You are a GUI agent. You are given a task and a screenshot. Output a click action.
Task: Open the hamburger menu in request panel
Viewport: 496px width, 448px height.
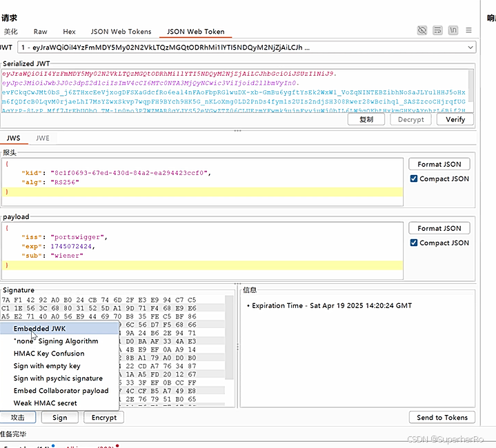pyautogui.click(x=468, y=30)
